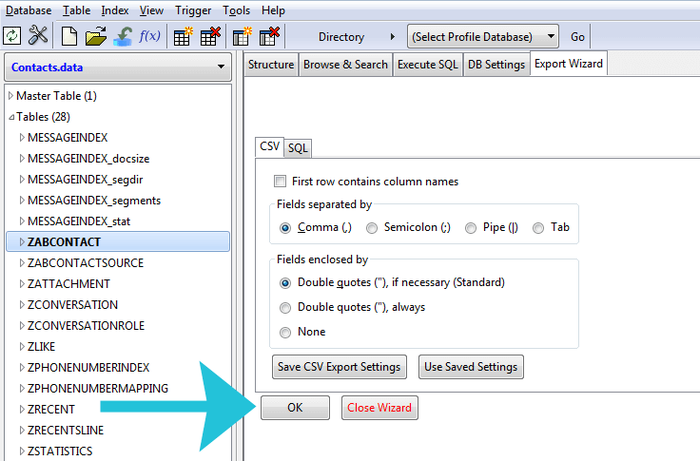Expand the ZABCONTACT table node
Image resolution: width=700 pixels, height=461 pixels.
point(21,242)
